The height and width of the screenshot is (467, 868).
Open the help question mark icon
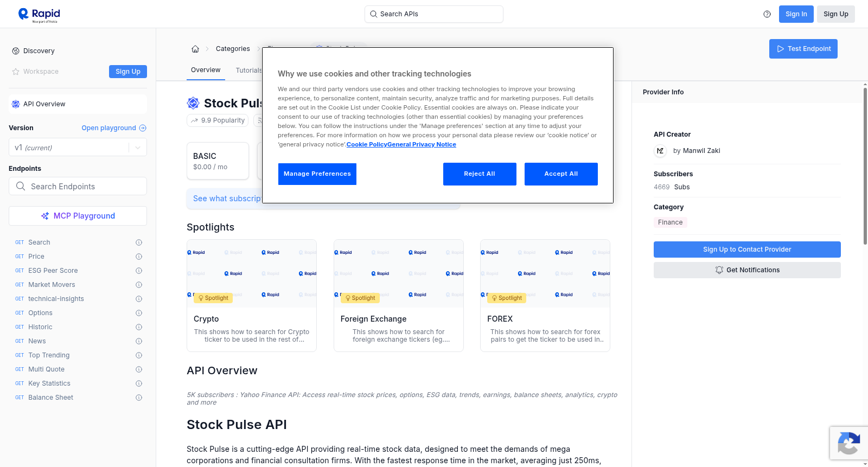(x=767, y=14)
